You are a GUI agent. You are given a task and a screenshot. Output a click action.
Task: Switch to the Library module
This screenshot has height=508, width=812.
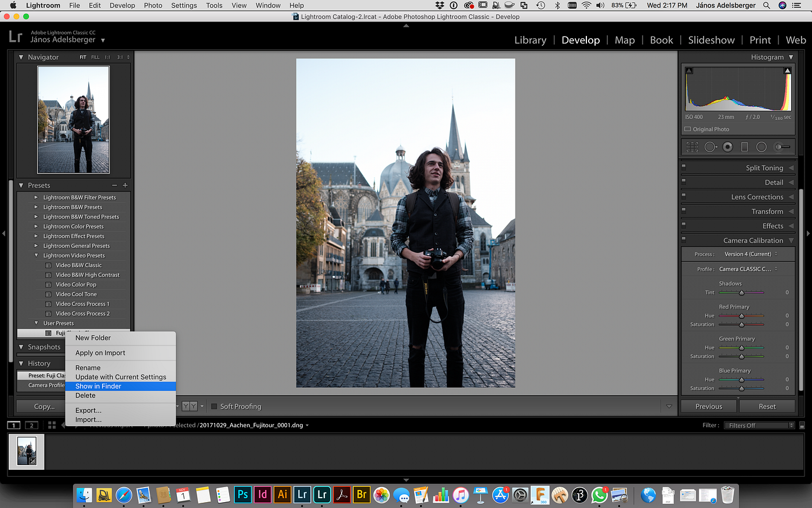click(530, 40)
